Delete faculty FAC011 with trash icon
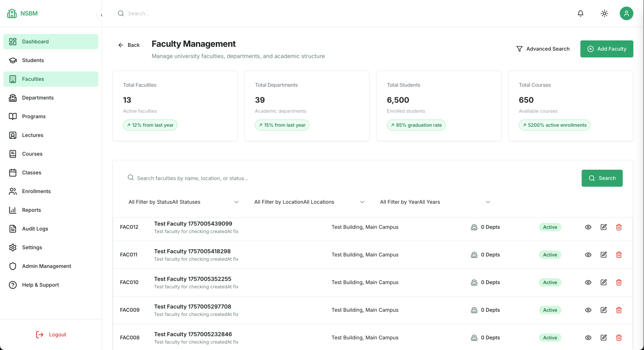Viewport: 644px width, 350px height. click(618, 255)
